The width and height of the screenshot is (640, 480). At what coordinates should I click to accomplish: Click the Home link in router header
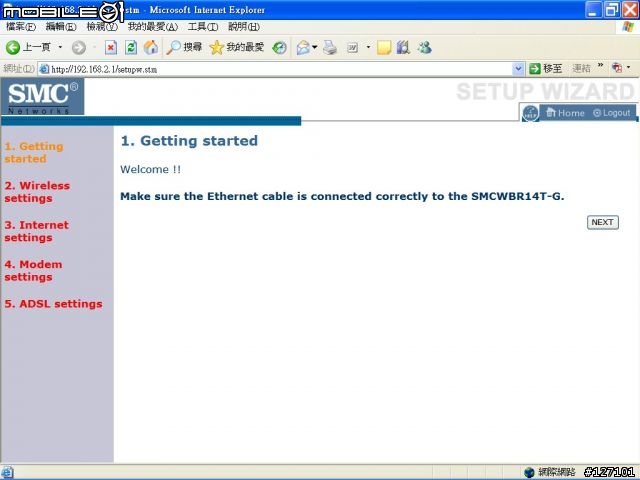tap(565, 113)
